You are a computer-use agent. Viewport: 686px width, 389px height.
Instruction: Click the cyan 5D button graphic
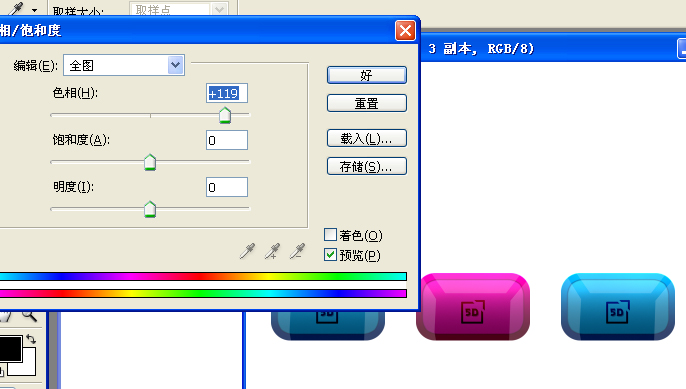click(618, 307)
